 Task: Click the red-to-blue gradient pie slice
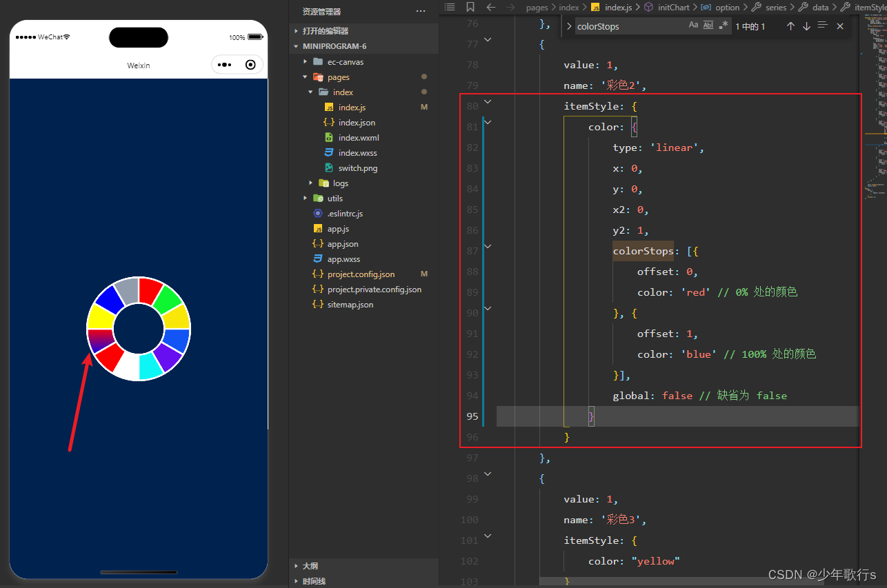(101, 339)
